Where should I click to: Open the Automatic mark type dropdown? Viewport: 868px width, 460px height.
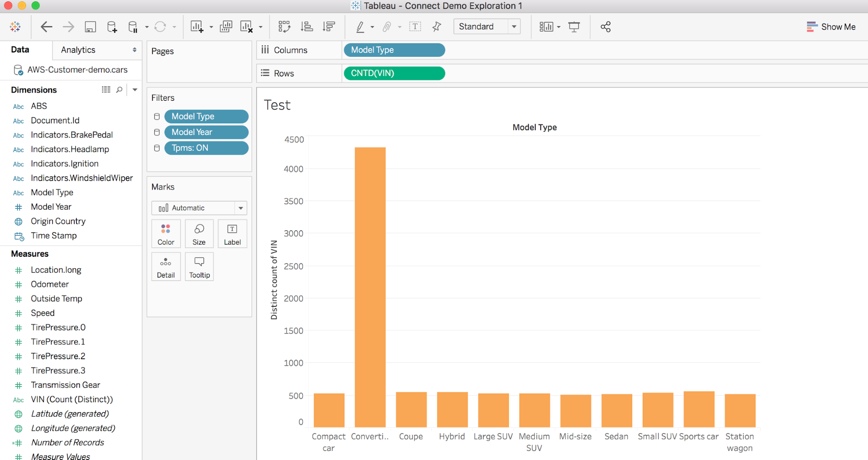pos(241,208)
